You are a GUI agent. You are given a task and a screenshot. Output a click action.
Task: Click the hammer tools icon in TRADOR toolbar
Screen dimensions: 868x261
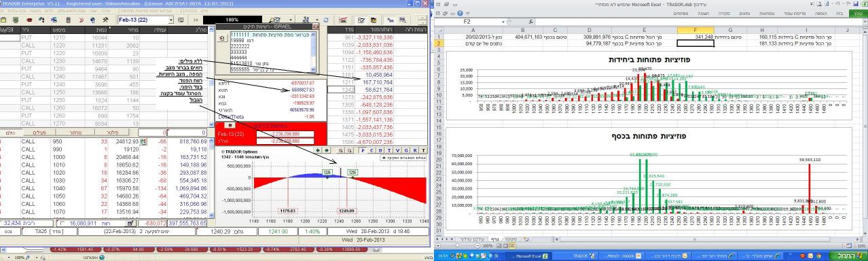(x=105, y=20)
